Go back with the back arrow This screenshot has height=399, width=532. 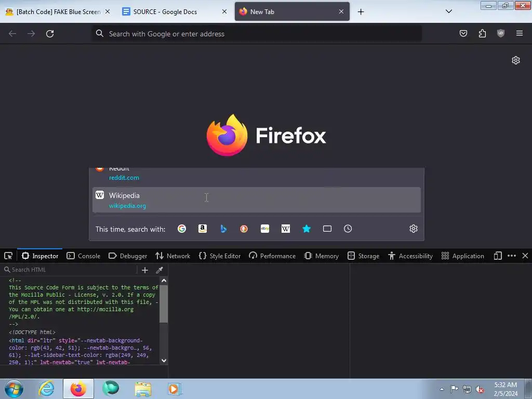click(x=12, y=34)
